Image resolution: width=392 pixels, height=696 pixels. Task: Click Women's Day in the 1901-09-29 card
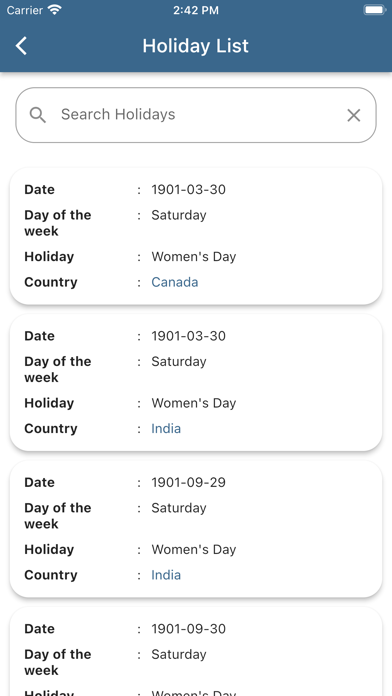[194, 550]
